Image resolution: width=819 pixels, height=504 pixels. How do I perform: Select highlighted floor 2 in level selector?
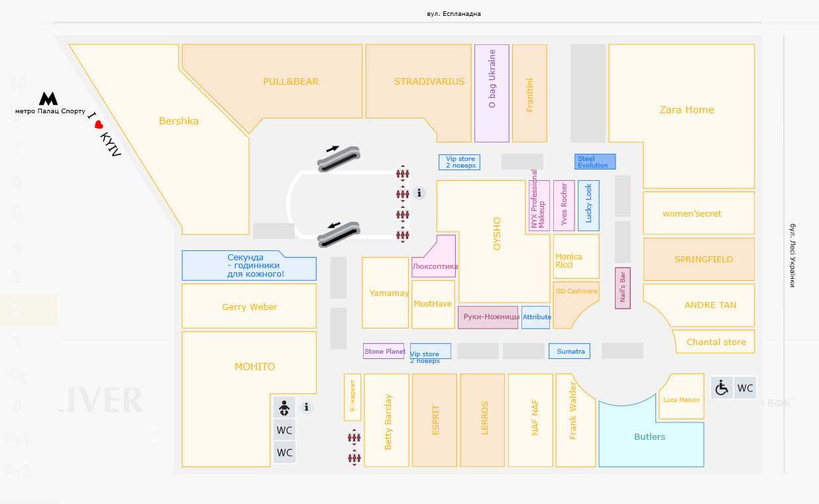tap(18, 309)
